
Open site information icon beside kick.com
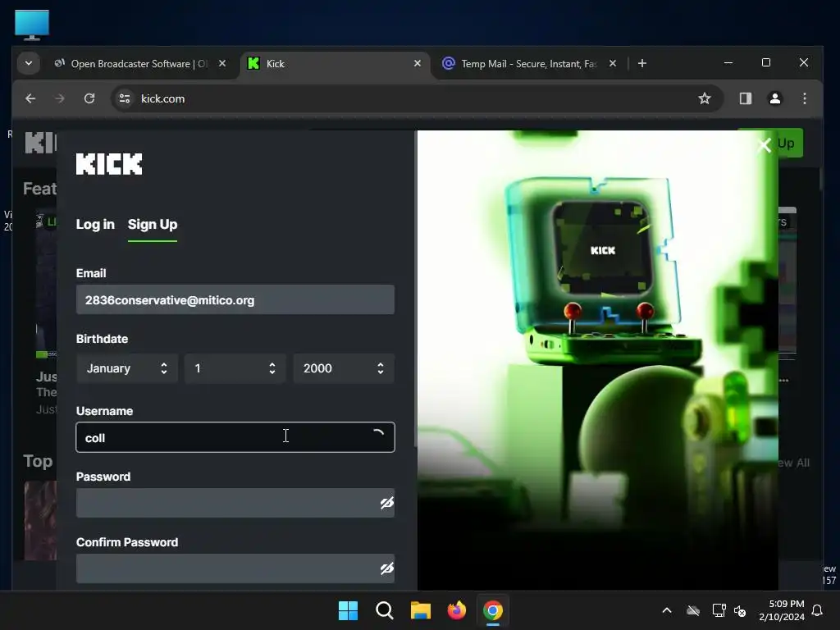coord(125,98)
